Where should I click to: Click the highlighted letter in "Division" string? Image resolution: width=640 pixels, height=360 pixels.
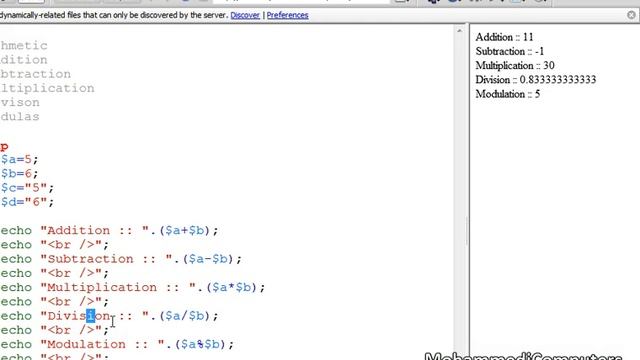91,316
